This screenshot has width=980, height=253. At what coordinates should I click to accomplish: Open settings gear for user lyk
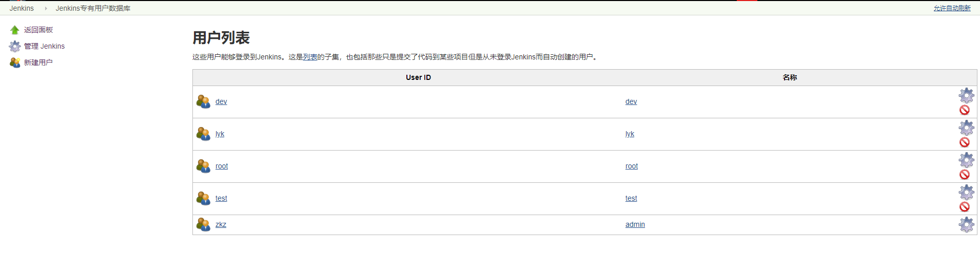966,128
